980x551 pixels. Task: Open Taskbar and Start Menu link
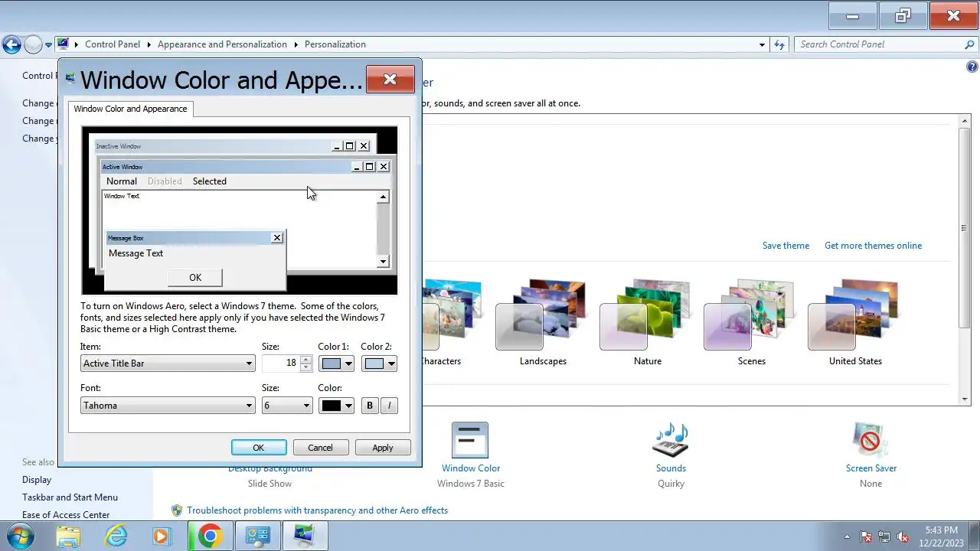click(70, 497)
